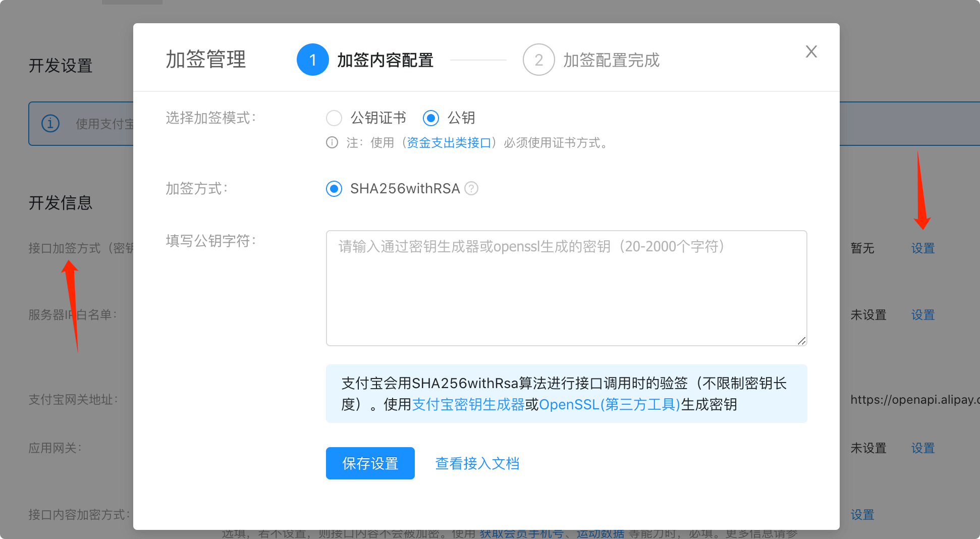
Task: Click 设置 for 应用网关 row
Action: pos(922,448)
